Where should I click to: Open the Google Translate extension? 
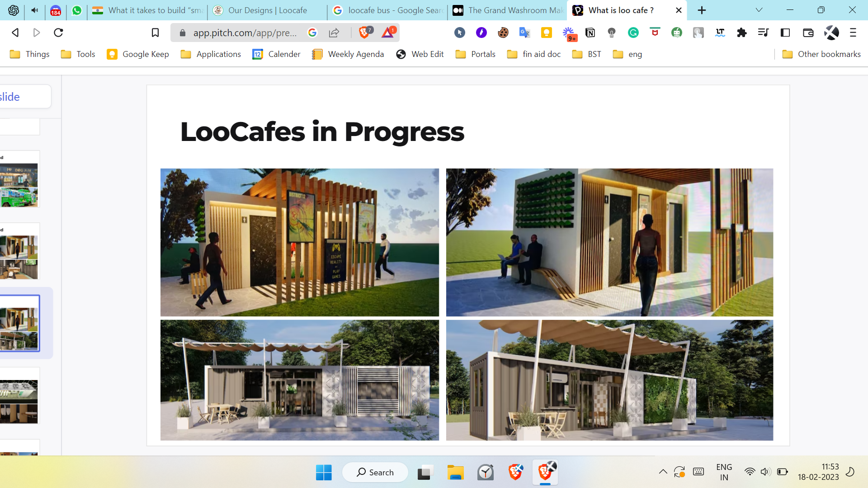tap(524, 33)
